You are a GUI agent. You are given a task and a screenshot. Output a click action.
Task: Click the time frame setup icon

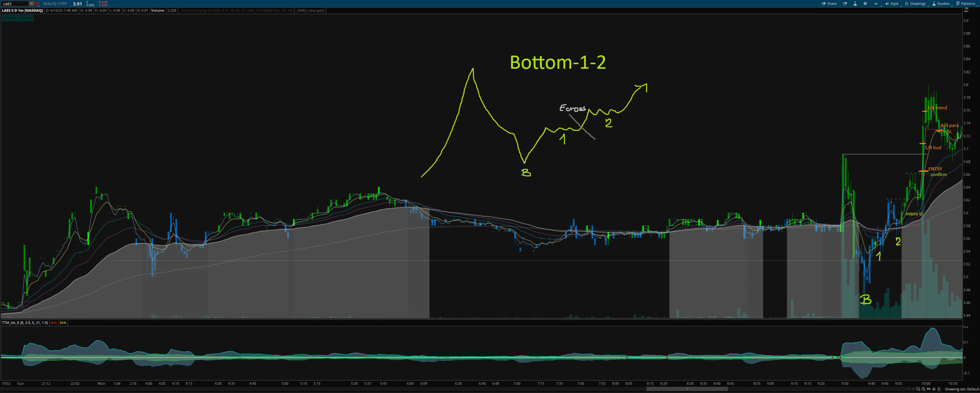click(876, 3)
